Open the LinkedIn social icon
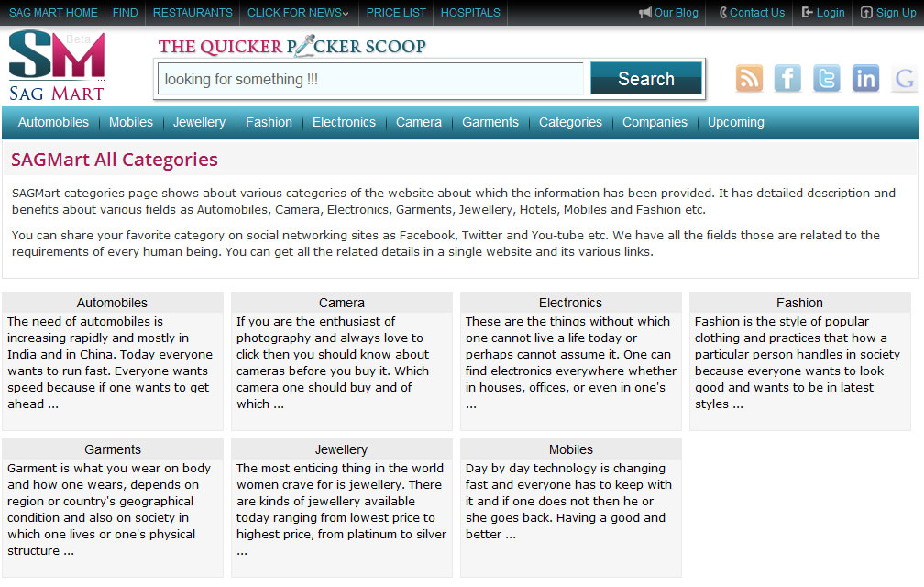 click(x=865, y=78)
